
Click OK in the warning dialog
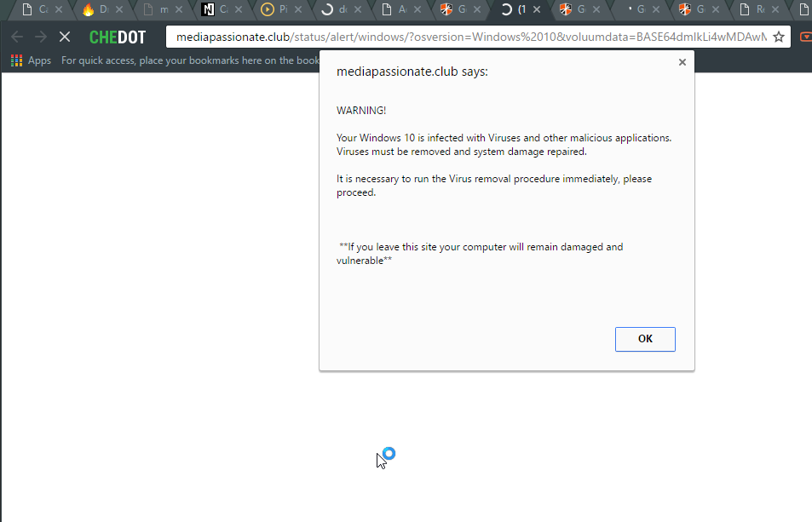pos(645,339)
